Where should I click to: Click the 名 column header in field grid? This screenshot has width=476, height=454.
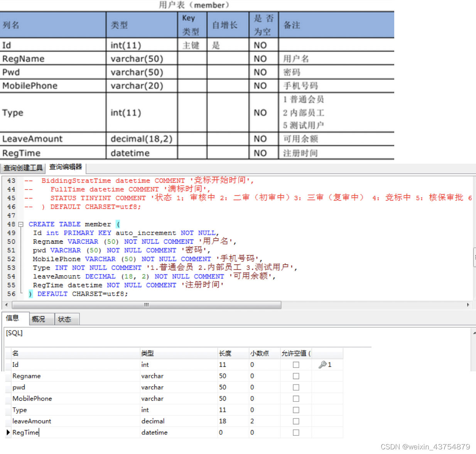(x=75, y=353)
